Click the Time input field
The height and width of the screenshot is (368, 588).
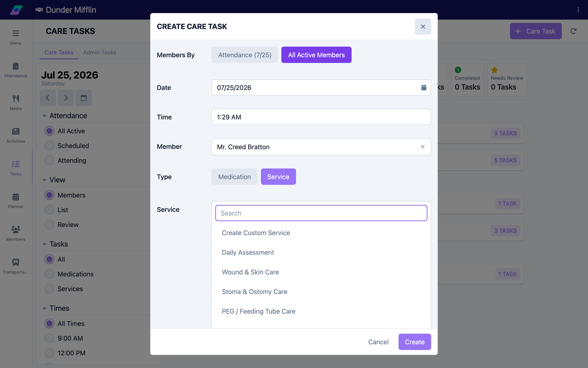pos(321,117)
